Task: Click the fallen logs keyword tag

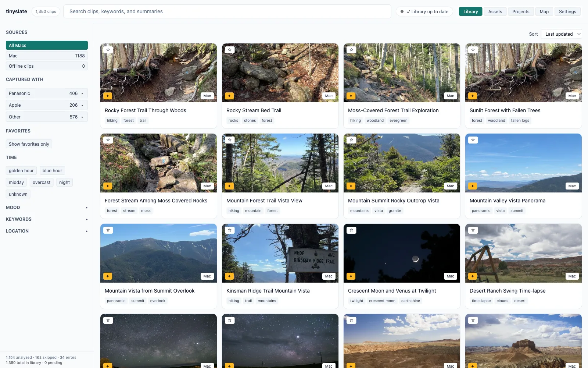Action: [520, 121]
